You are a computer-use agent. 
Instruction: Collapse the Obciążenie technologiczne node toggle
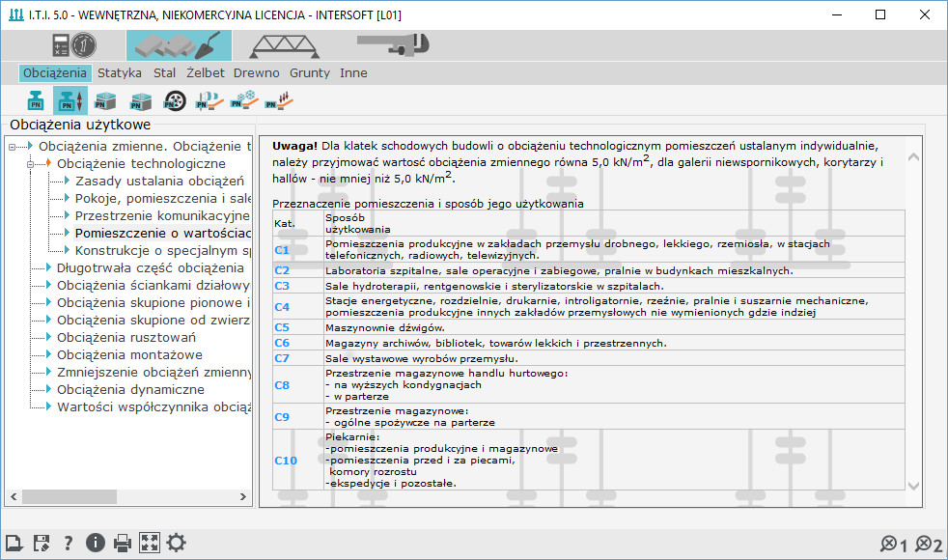click(x=30, y=164)
